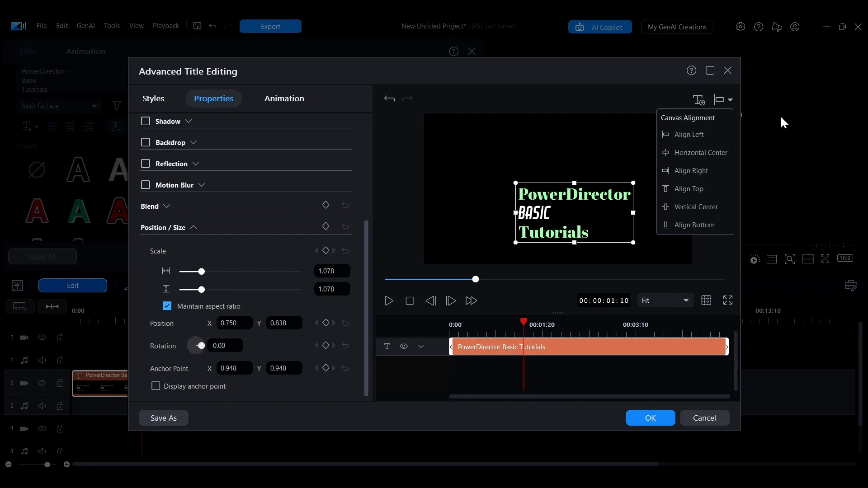Lock video track 2
Image resolution: width=868 pixels, height=488 pixels.
[x=60, y=383]
